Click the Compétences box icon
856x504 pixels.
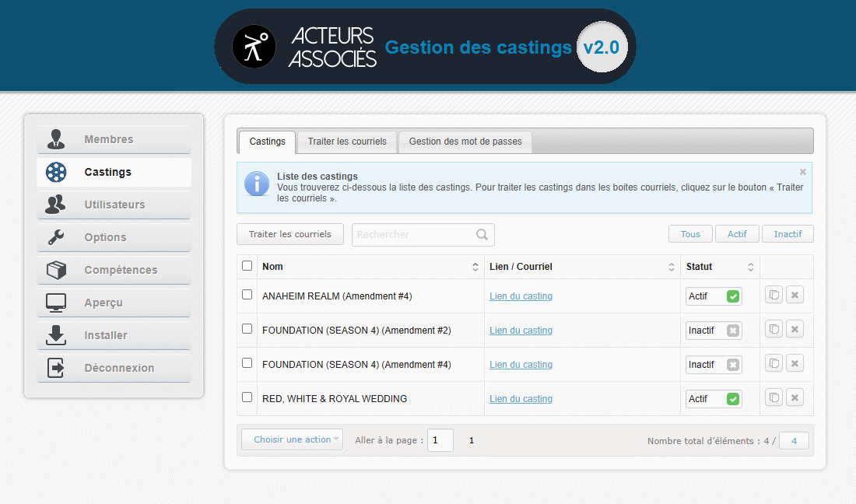coord(55,270)
